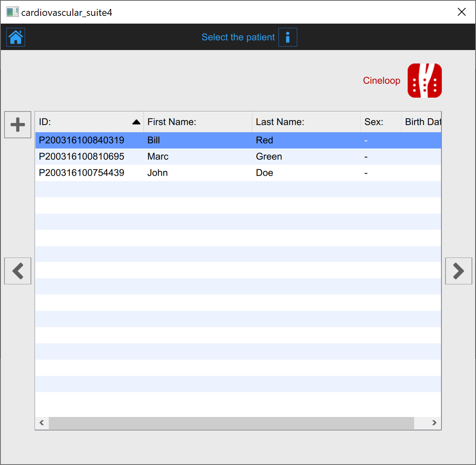Image resolution: width=476 pixels, height=465 pixels.
Task: Click the Cineloop text label
Action: (381, 81)
